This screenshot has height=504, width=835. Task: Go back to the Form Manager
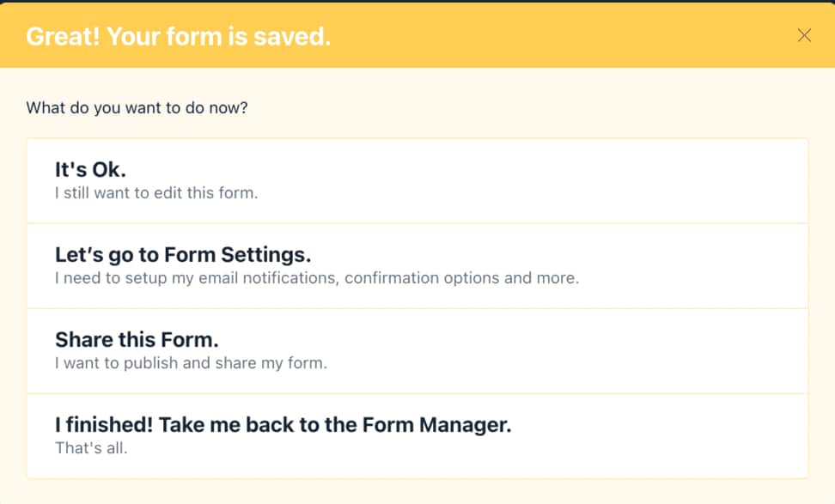tap(417, 435)
